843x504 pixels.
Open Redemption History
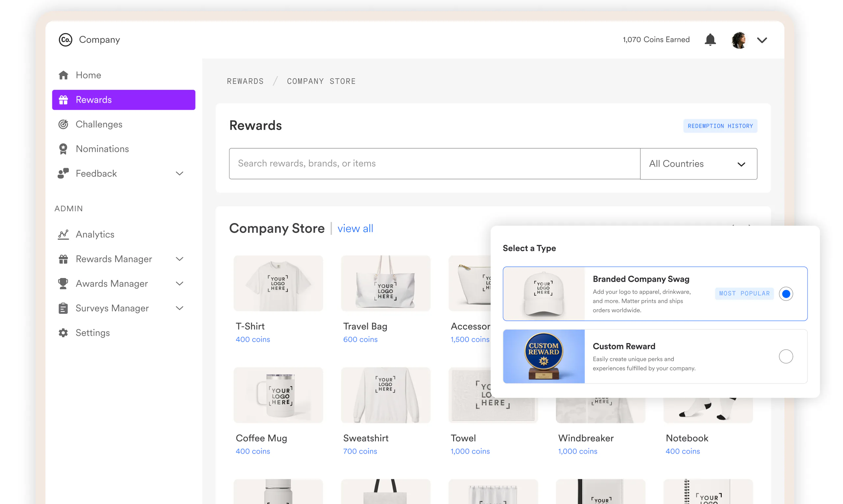(x=720, y=126)
